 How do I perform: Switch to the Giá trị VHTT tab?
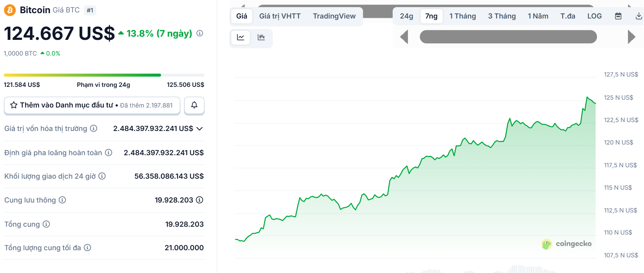(280, 16)
